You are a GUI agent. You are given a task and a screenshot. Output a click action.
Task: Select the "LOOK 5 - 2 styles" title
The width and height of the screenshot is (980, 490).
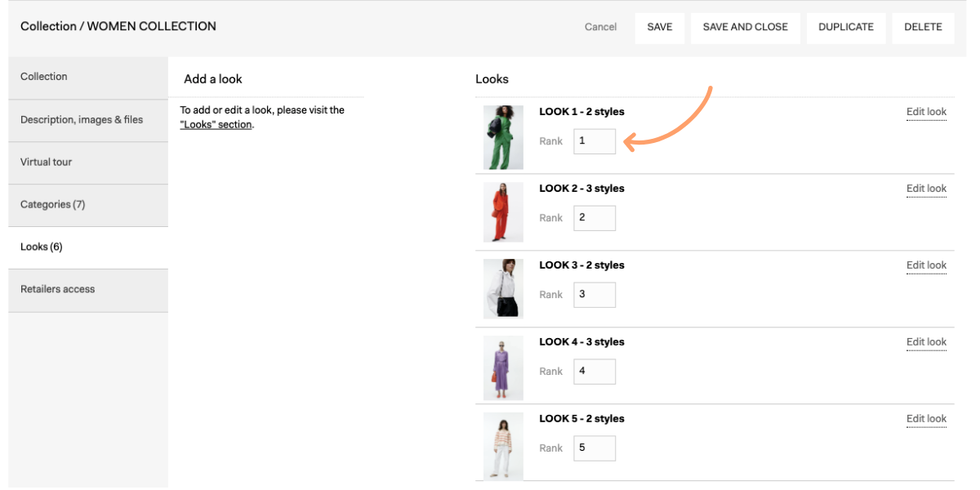coord(581,419)
